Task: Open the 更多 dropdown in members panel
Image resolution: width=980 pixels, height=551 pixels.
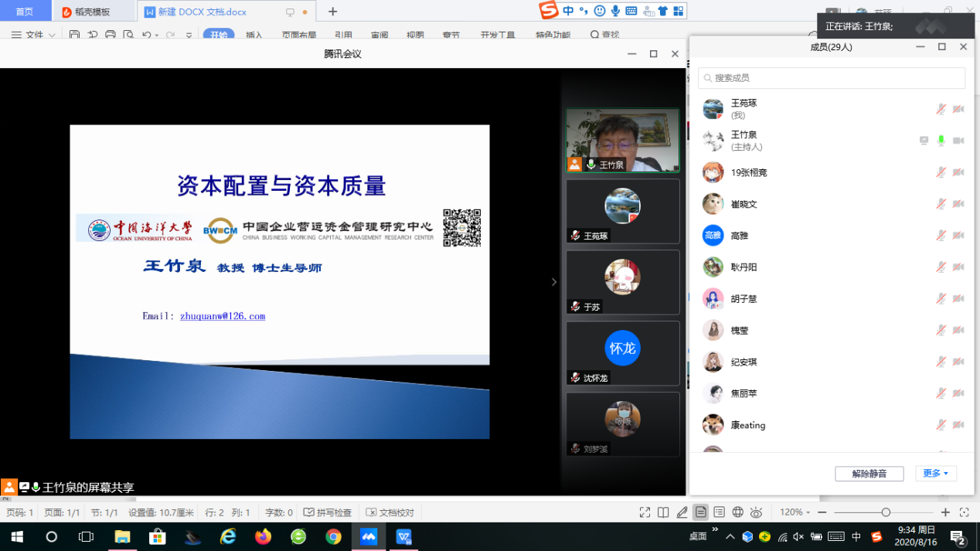Action: point(935,474)
